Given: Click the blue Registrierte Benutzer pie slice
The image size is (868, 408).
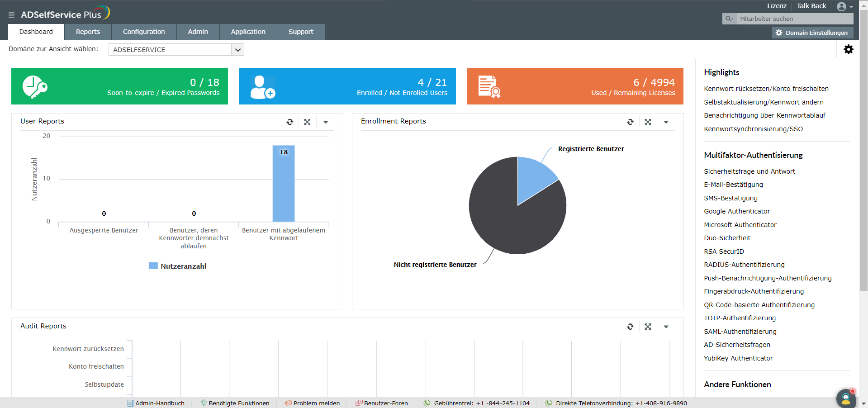Looking at the screenshot, I should [534, 176].
